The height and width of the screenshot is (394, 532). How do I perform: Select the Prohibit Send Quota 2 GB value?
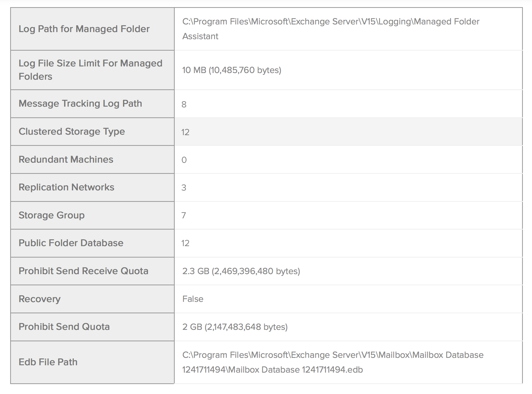click(235, 327)
